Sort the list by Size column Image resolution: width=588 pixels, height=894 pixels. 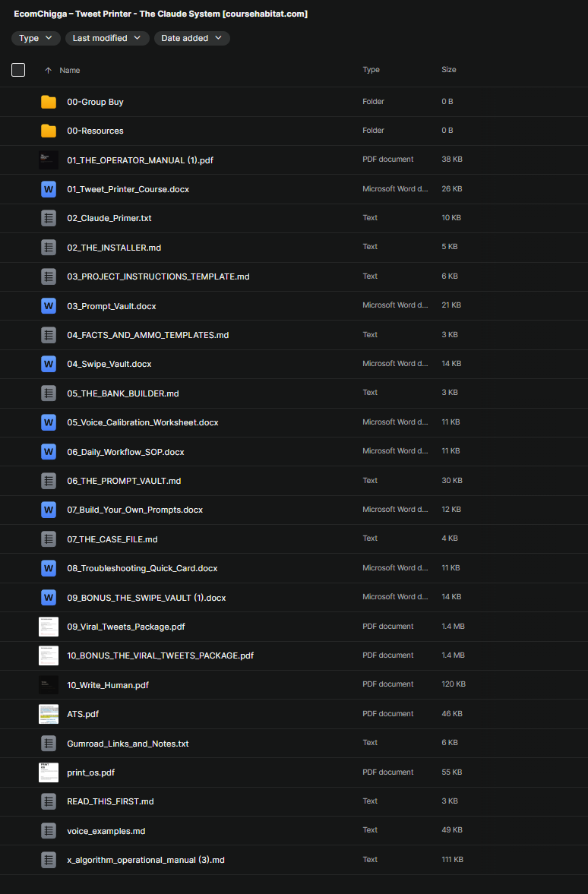click(x=448, y=70)
